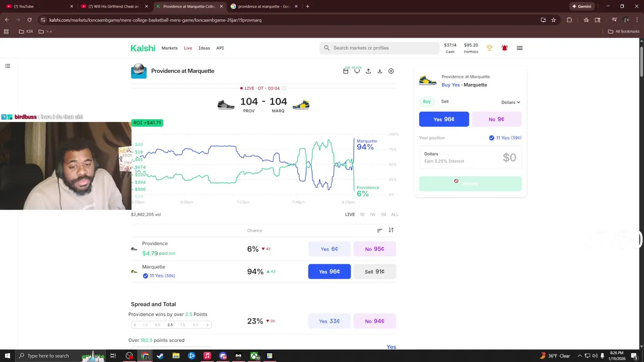Bookmark this page with star icon
Viewport: 644px width, 362px height.
click(553, 20)
